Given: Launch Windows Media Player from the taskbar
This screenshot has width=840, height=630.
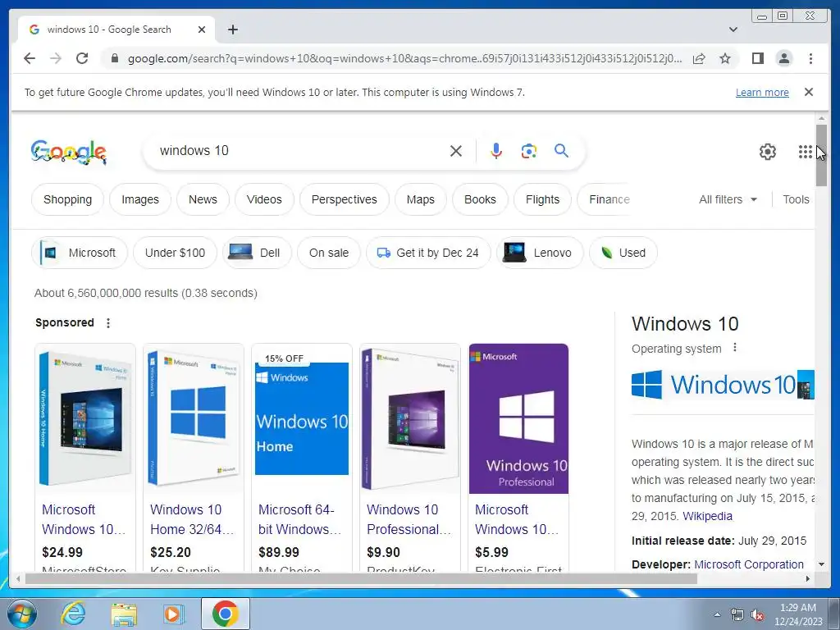Looking at the screenshot, I should (x=173, y=614).
